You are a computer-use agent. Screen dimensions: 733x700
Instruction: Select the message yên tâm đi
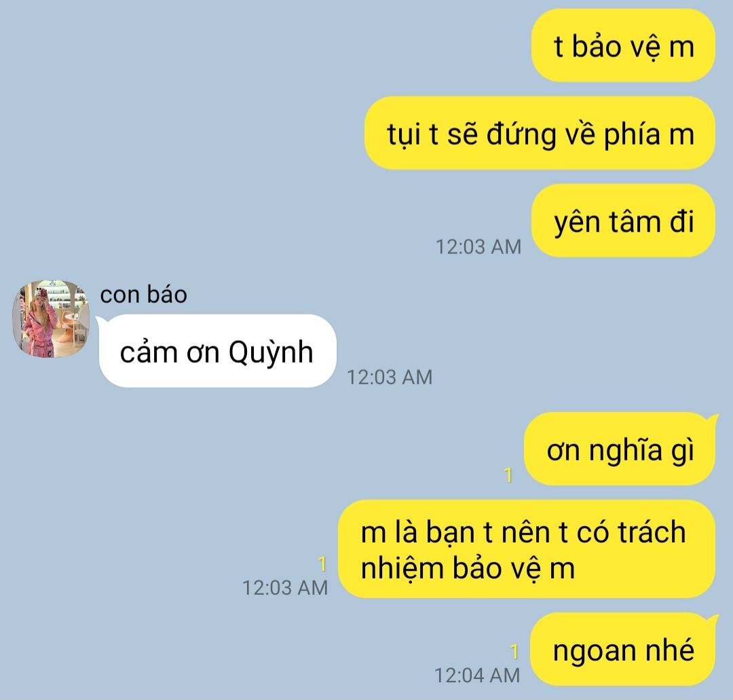click(x=623, y=221)
